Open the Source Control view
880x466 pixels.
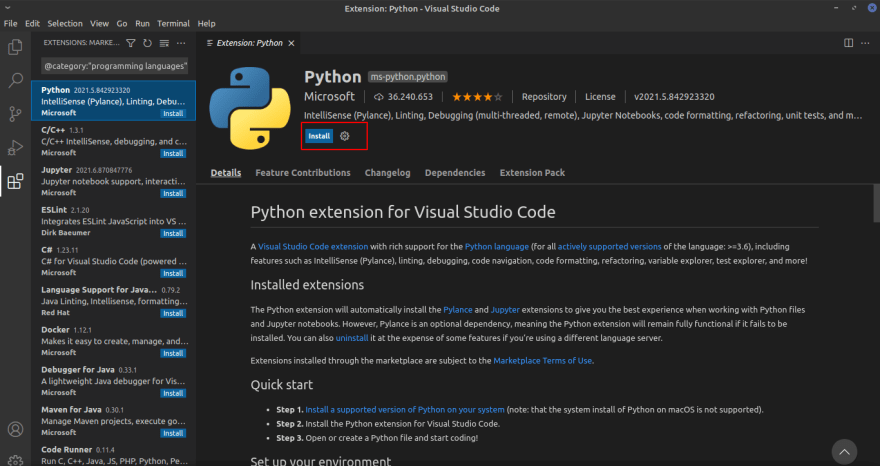pos(15,114)
